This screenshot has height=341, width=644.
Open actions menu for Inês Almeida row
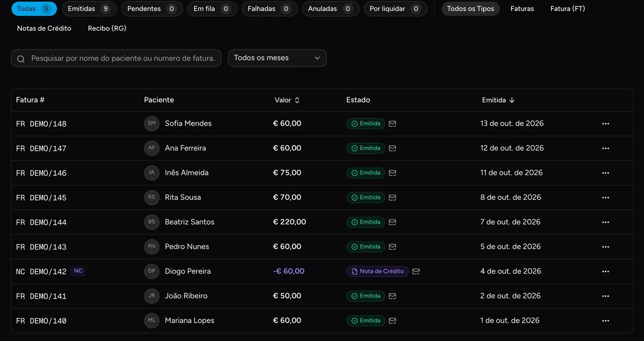coord(605,173)
